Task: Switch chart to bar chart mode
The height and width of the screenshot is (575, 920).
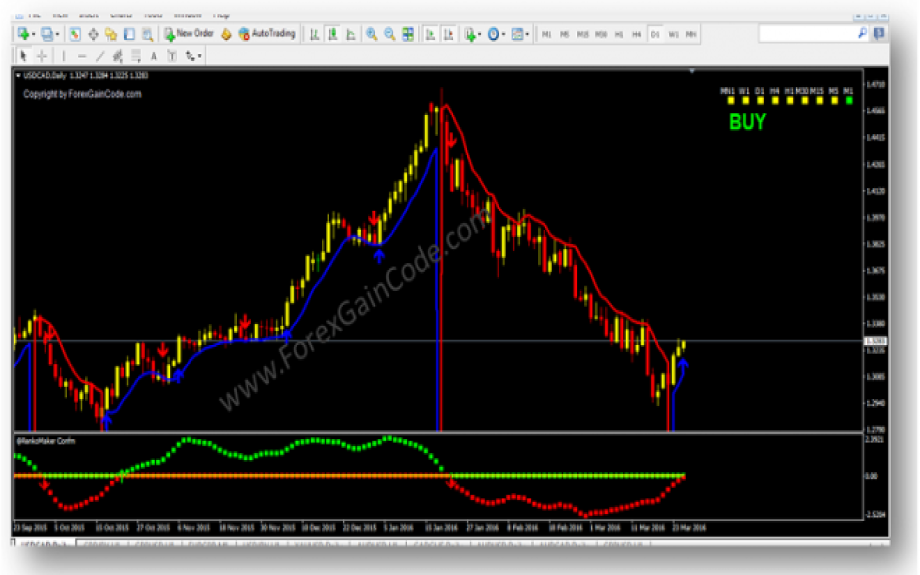Action: coord(314,34)
